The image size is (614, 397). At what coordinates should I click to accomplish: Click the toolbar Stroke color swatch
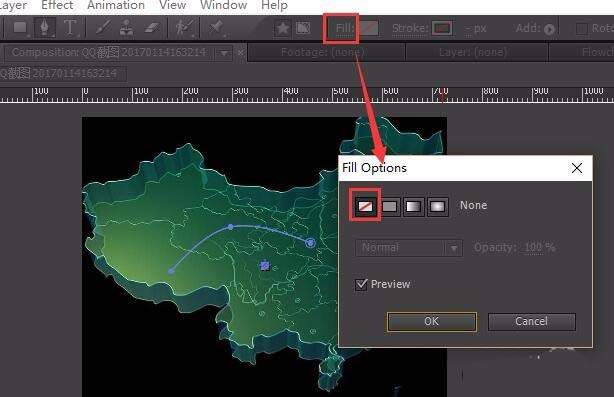442,28
